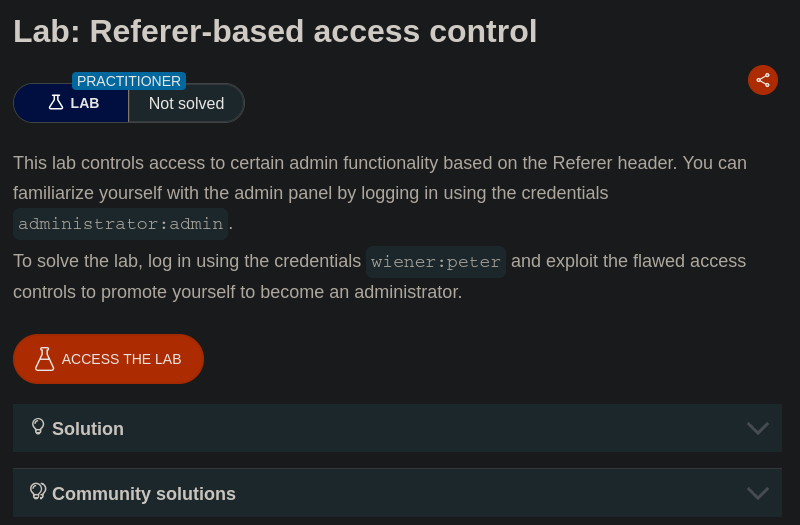Click the PRACTITIONER difficulty label
Viewport: 800px width, 525px height.
point(129,81)
